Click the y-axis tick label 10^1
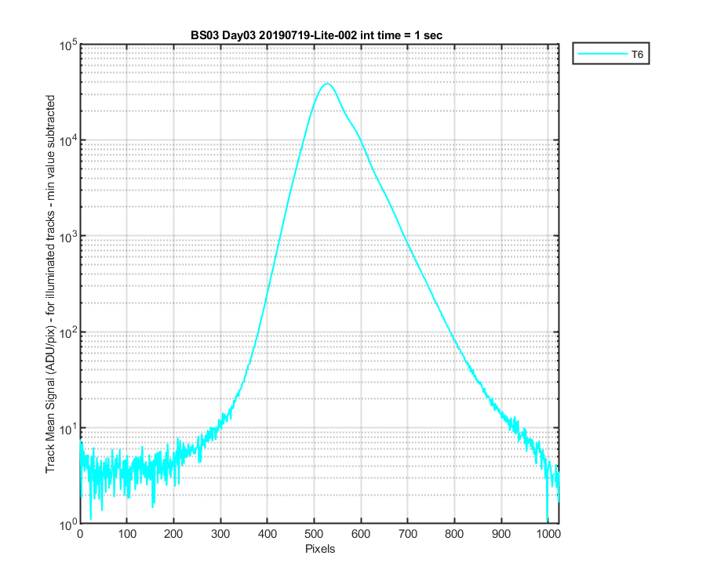This screenshot has height=588, width=706. point(68,429)
